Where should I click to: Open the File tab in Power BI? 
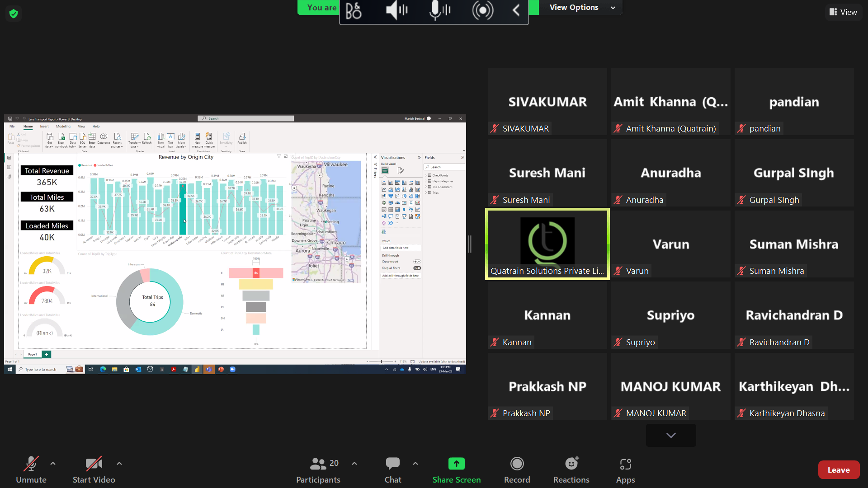tap(12, 127)
